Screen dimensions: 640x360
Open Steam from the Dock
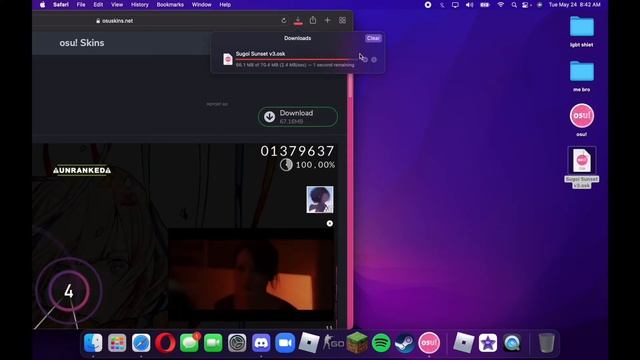click(x=405, y=343)
